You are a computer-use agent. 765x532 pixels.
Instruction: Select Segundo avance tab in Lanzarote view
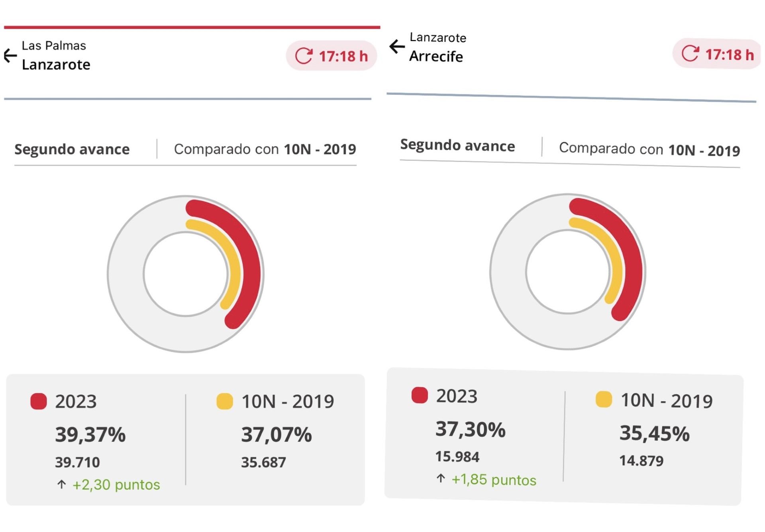72,149
